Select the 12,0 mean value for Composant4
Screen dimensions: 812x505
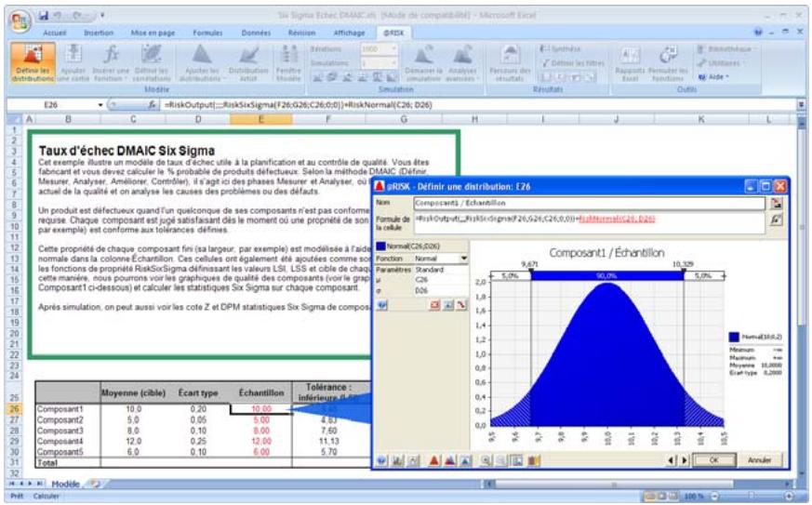133,441
